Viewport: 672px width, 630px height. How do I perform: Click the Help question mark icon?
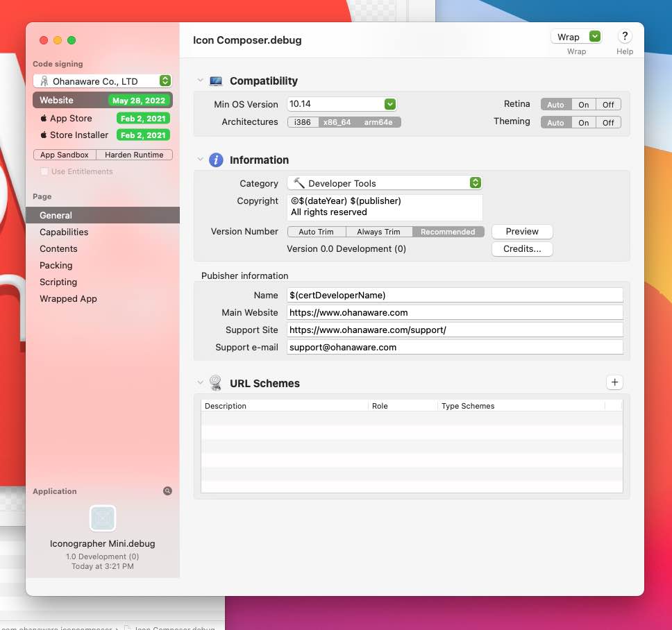624,36
